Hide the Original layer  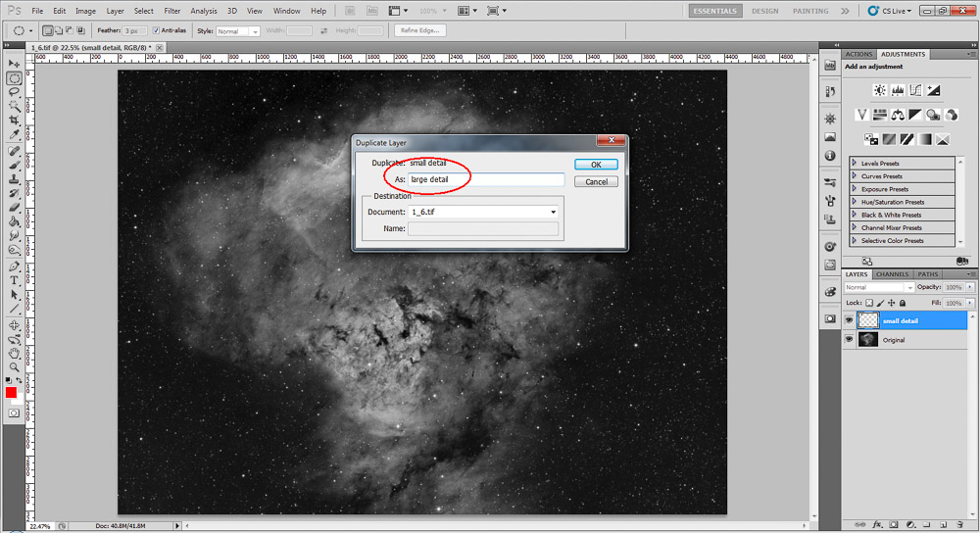click(x=849, y=339)
